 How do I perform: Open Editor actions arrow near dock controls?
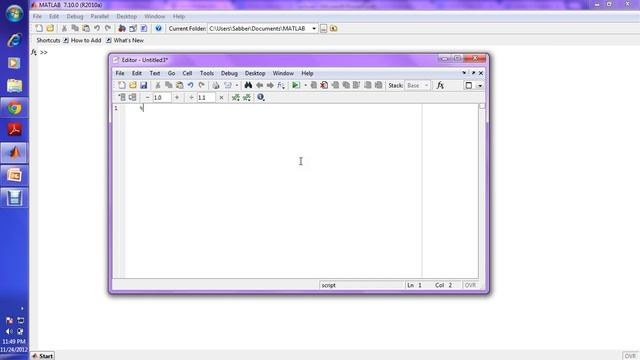464,73
